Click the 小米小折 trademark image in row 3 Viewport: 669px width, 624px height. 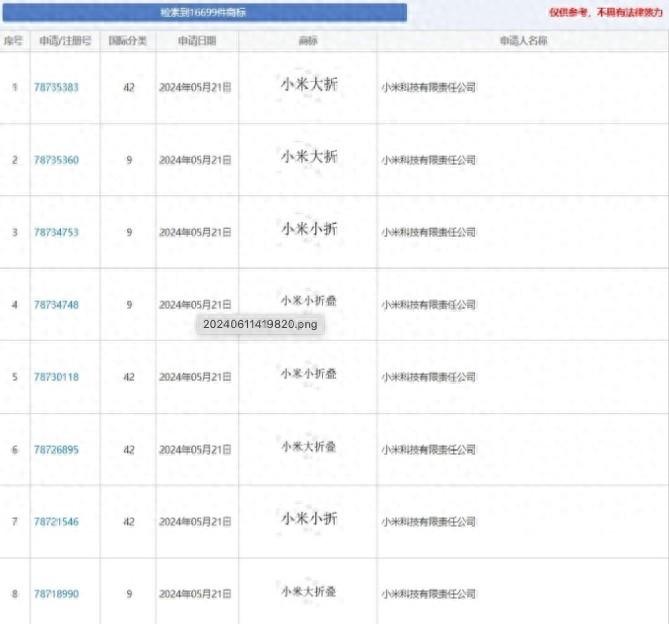(x=309, y=229)
